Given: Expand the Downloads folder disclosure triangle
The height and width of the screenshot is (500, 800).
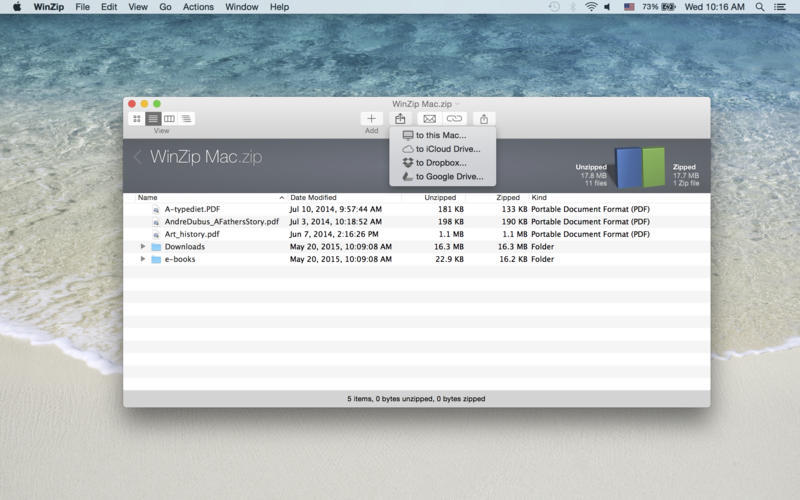Looking at the screenshot, I should tap(143, 246).
